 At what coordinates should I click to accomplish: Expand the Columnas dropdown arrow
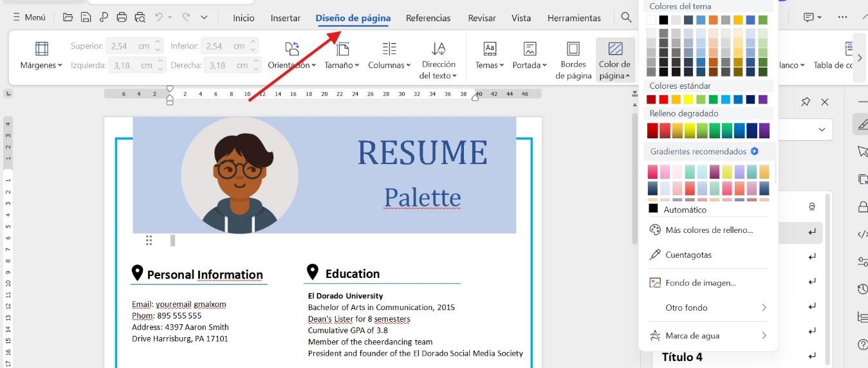[408, 65]
